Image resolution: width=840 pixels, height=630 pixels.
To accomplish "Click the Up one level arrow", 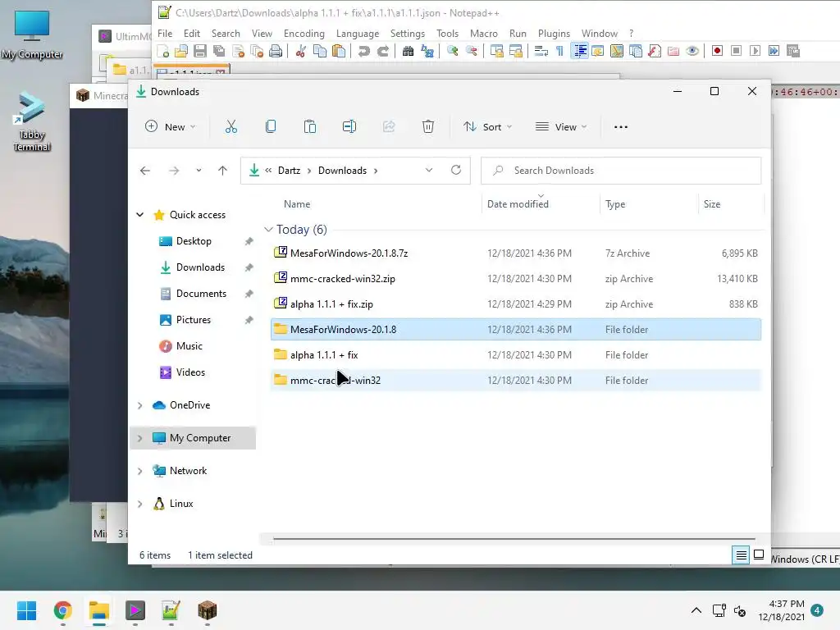I will coord(222,171).
